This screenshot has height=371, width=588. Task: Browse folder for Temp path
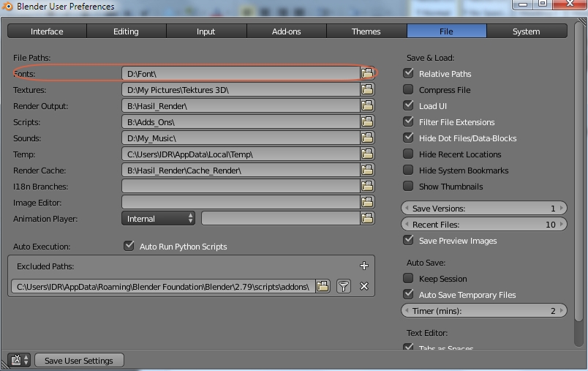coord(367,154)
